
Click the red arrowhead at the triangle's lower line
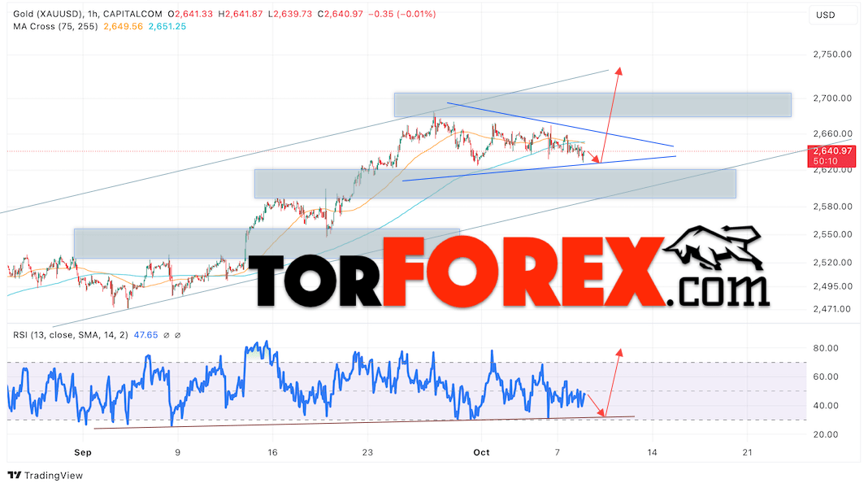[x=597, y=160]
